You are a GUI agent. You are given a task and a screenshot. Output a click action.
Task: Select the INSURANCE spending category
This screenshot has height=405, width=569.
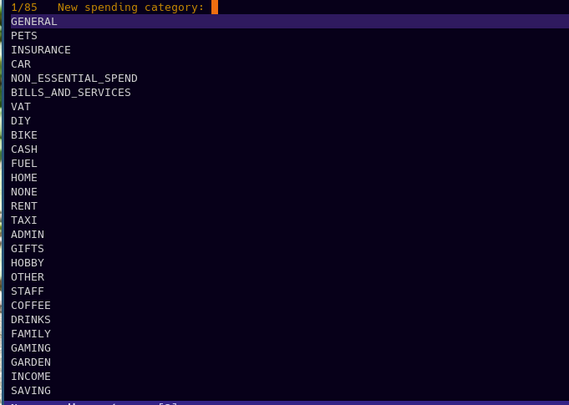pyautogui.click(x=41, y=50)
